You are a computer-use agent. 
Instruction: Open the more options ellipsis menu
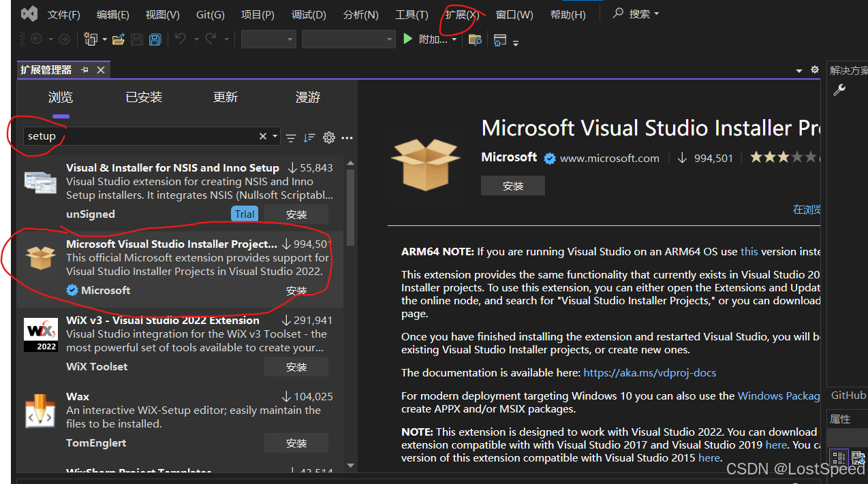tap(347, 138)
